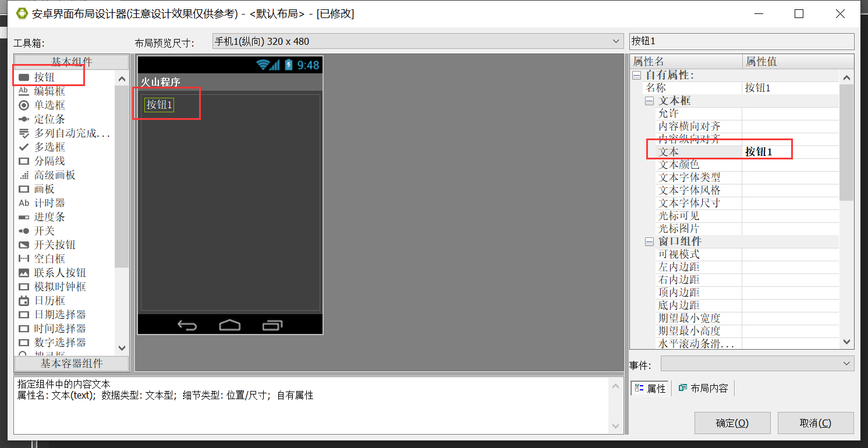
Task: Click the Android app icon in title bar
Action: click(22, 13)
